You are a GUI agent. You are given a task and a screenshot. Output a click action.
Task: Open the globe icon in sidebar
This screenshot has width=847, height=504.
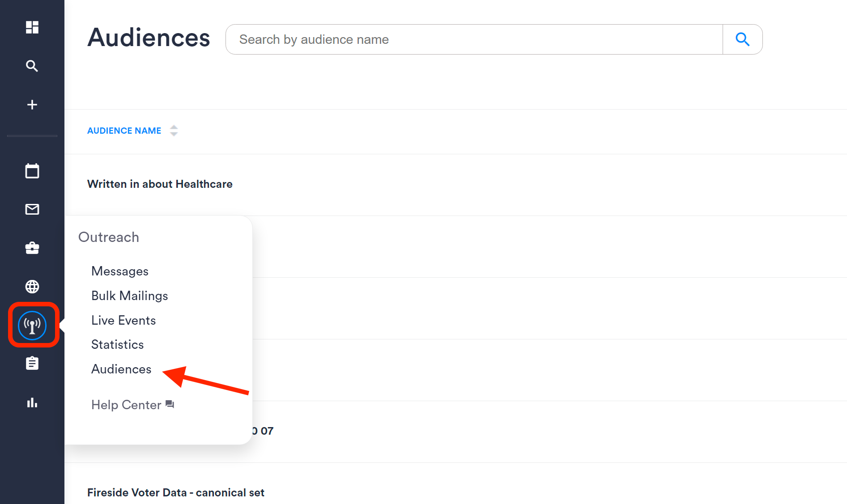[x=32, y=287]
